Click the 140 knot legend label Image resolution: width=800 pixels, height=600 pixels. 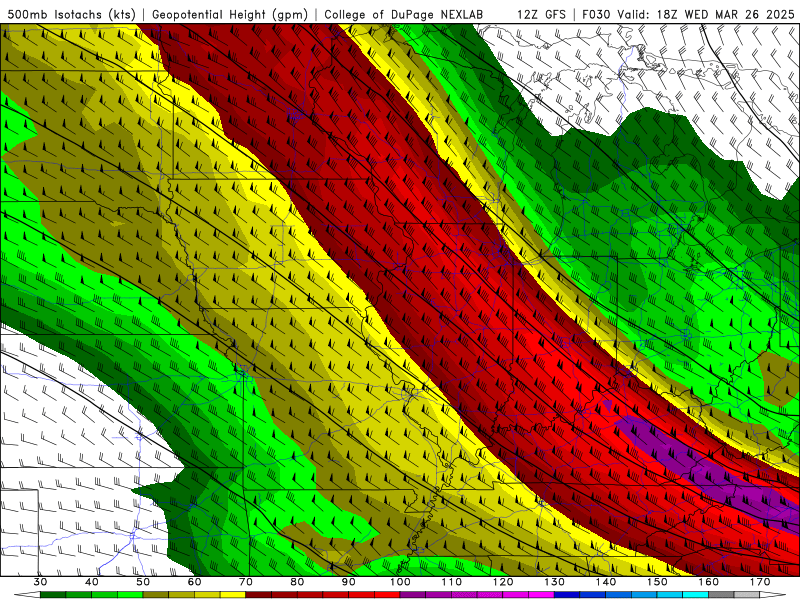pos(606,582)
